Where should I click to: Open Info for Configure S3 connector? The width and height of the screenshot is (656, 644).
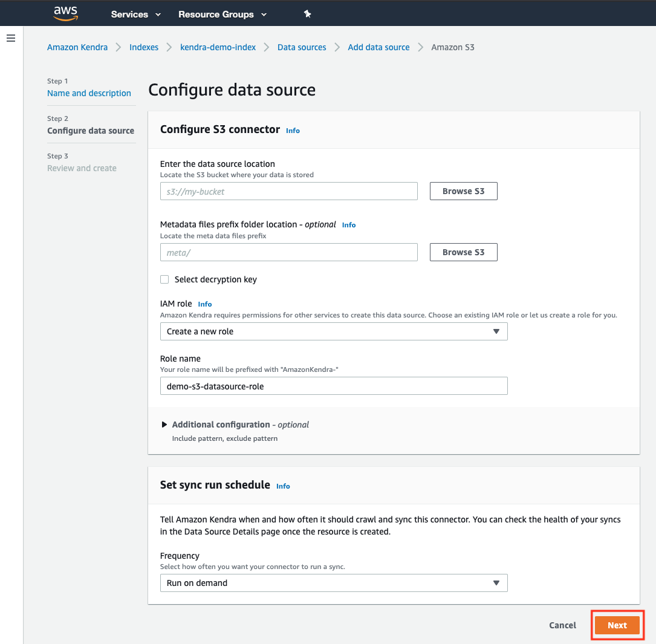293,131
